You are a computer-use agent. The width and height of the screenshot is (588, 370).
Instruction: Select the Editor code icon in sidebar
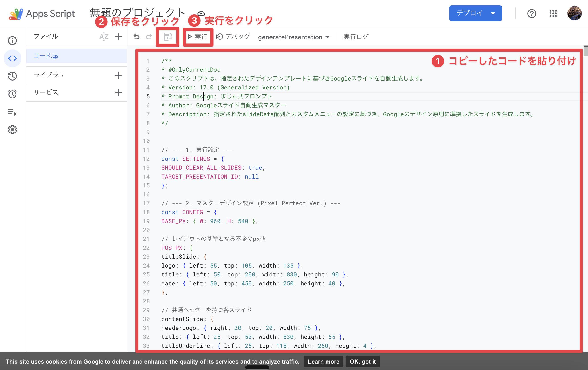(12, 58)
